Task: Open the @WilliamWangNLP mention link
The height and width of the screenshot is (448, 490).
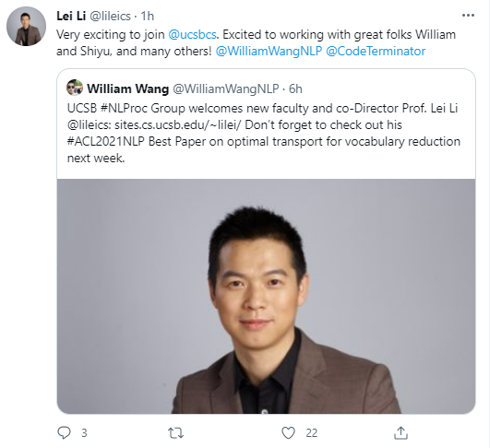Action: pyautogui.click(x=269, y=52)
